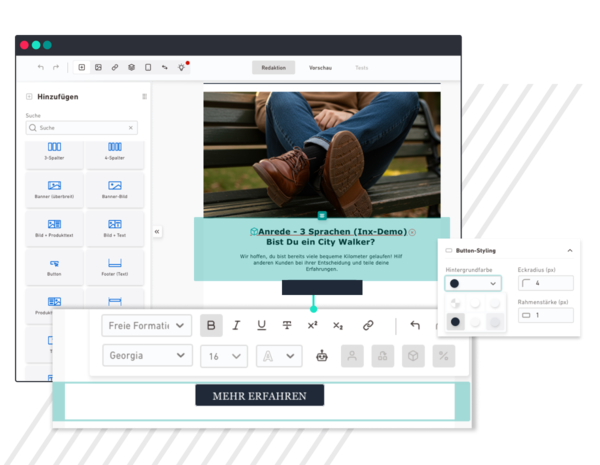Click the dark button block in canvas

(322, 287)
